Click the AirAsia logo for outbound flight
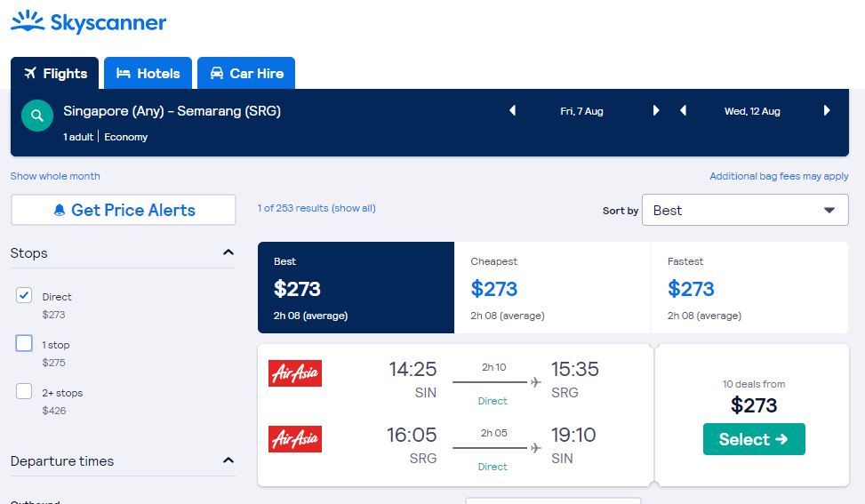 295,373
